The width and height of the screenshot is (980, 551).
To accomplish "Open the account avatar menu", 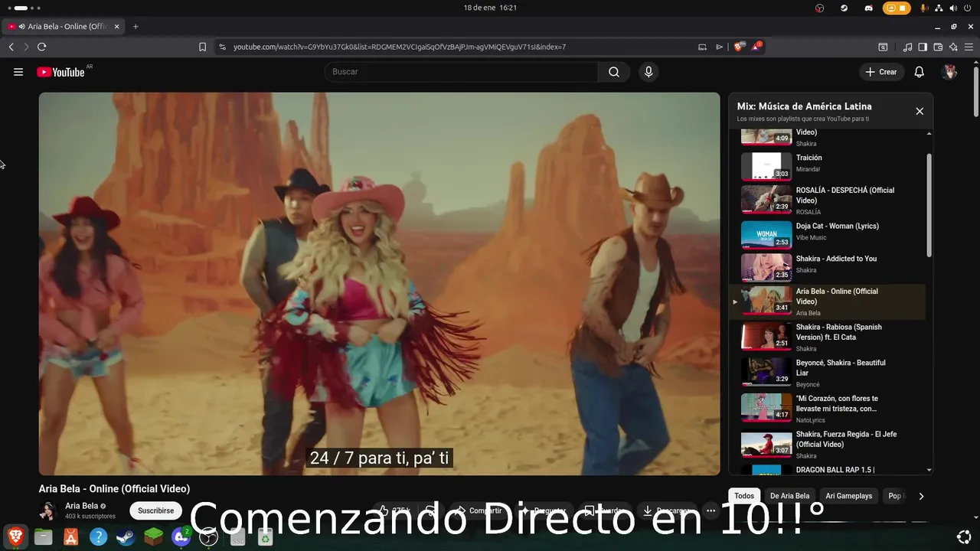I will point(949,72).
